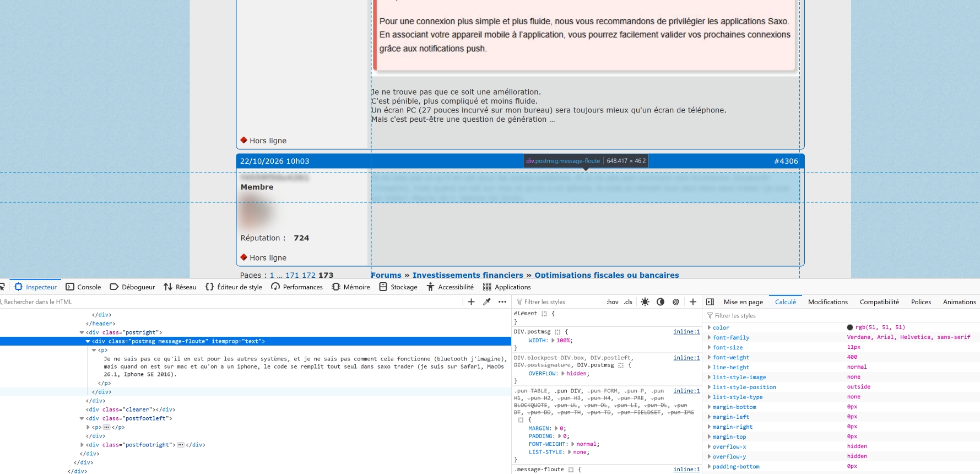Click the selector highlighter icon beside DIV.postmsg WIDTH rule

point(557,332)
